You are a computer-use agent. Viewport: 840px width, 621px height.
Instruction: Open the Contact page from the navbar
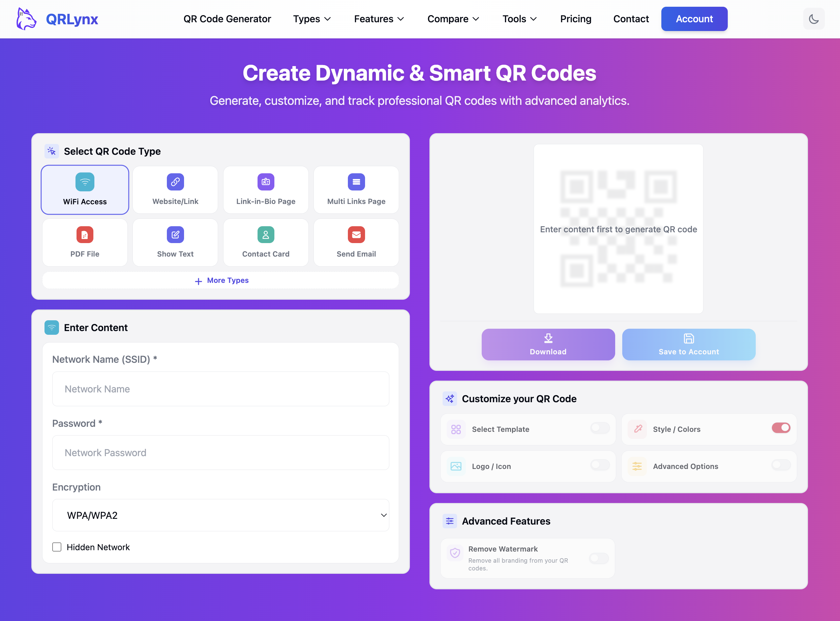pyautogui.click(x=631, y=19)
